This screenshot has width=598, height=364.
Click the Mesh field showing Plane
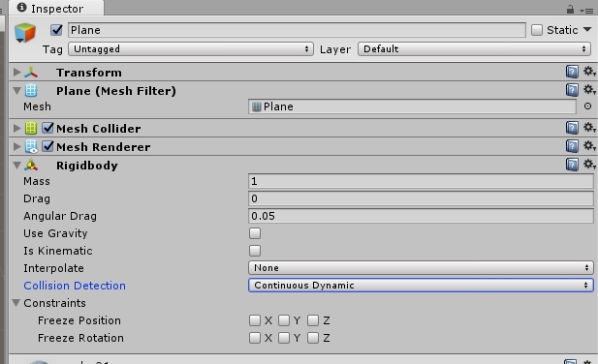pos(412,106)
